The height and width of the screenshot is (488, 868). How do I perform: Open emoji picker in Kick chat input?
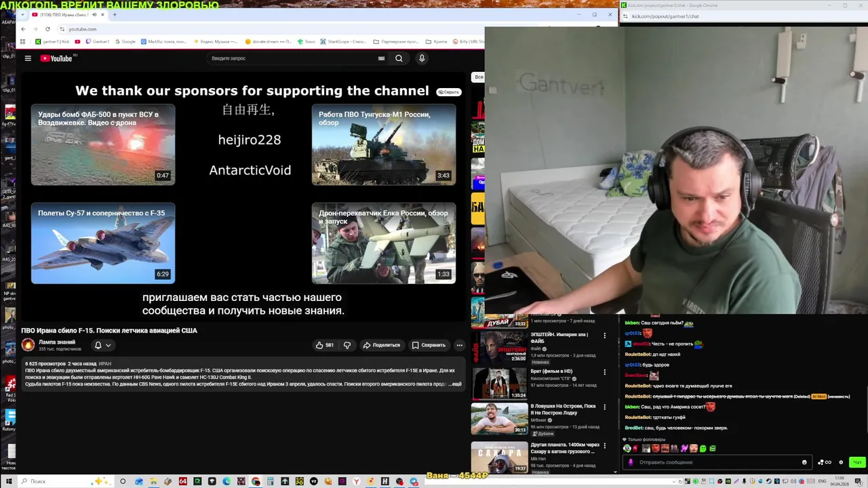804,462
